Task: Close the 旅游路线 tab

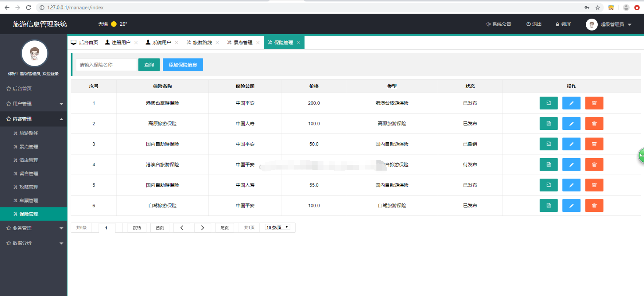Action: tap(217, 43)
